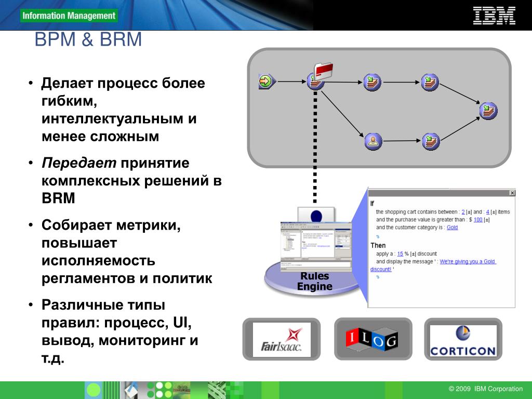Click the Corticon logo tile
This screenshot has width=532, height=399.
pos(463,339)
